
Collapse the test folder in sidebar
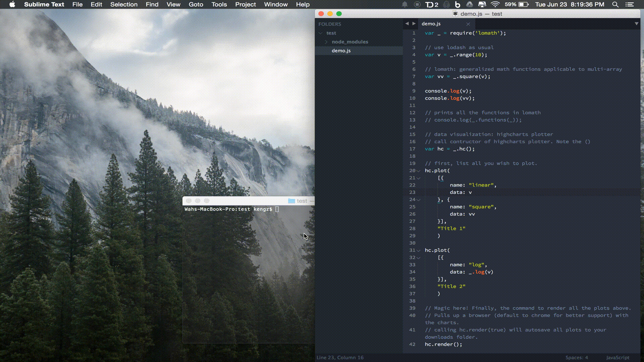tap(321, 33)
